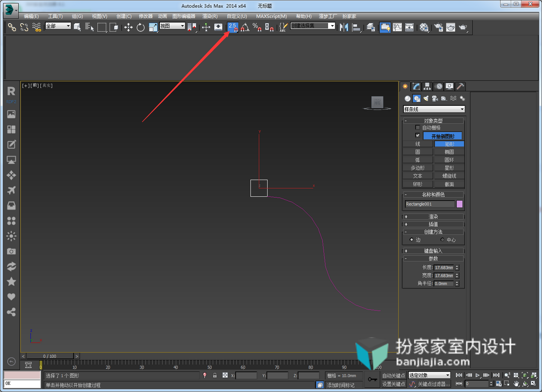
Task: Click the 螺旋线 shape button
Action: 449,176
